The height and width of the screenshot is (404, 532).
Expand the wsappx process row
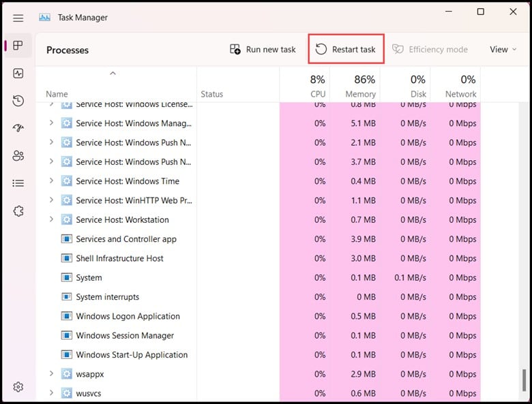51,373
